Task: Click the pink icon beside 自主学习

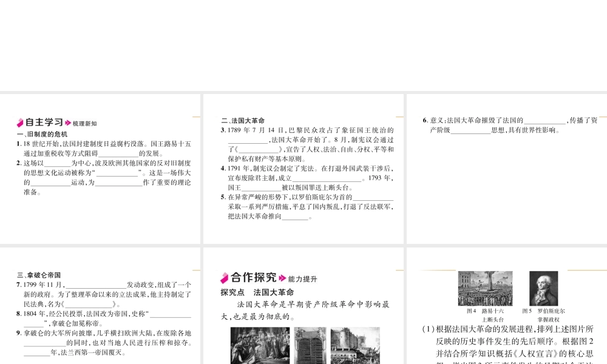Action: pos(20,122)
